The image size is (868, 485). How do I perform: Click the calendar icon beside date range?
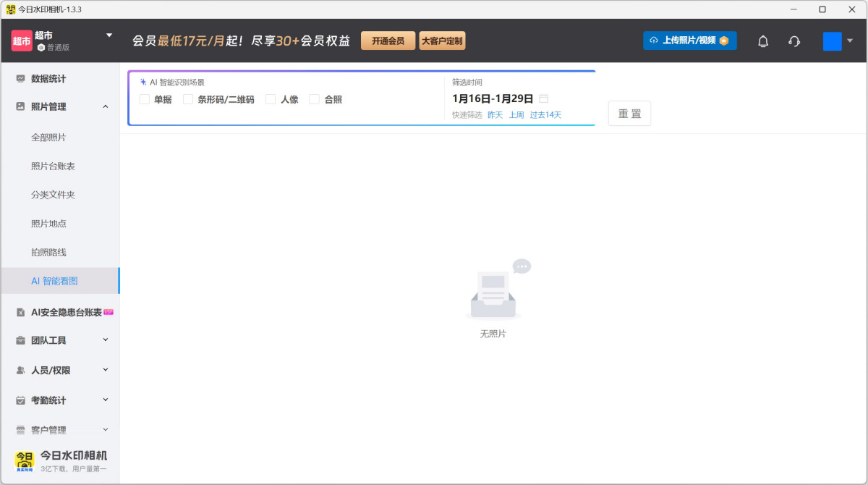pyautogui.click(x=544, y=98)
